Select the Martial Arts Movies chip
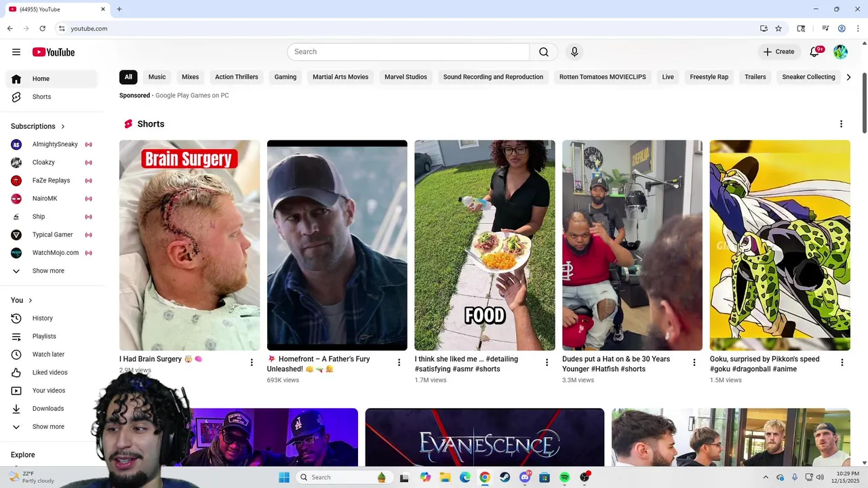868x488 pixels. point(340,77)
